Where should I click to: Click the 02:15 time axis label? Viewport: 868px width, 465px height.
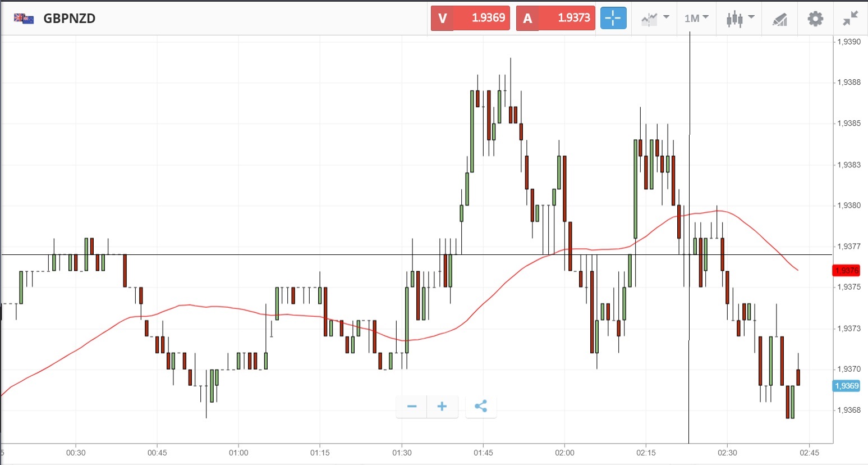(646, 453)
